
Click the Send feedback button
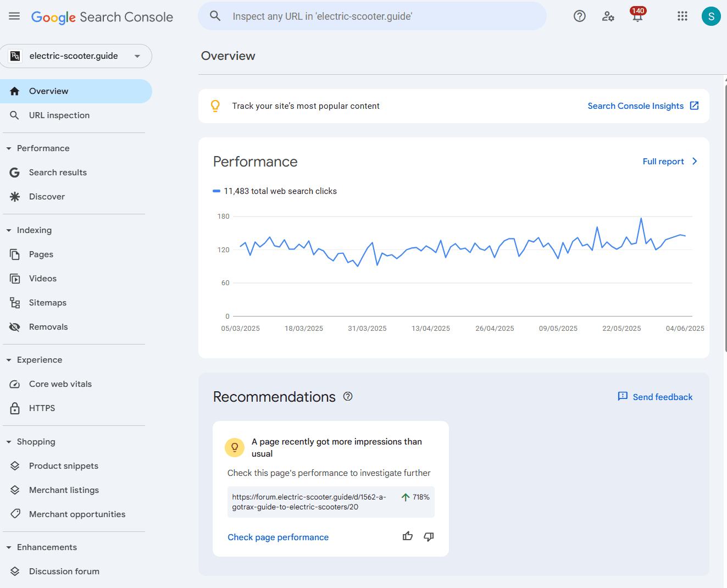pos(655,397)
